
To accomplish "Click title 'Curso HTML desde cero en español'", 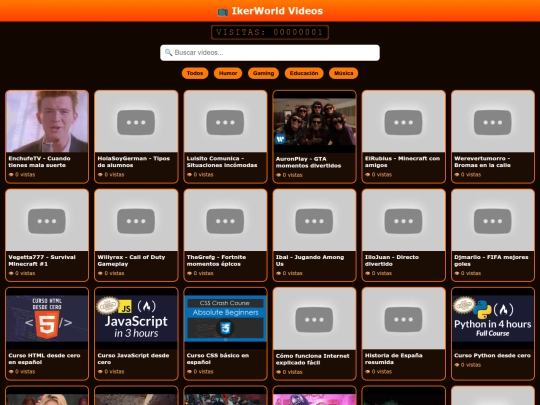I will 44,359.
